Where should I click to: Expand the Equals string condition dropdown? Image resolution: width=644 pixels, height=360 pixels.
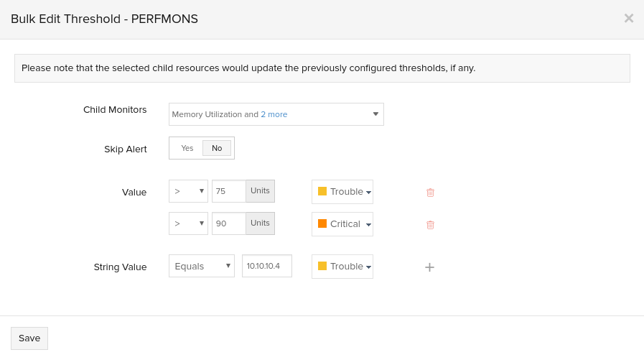tap(202, 266)
